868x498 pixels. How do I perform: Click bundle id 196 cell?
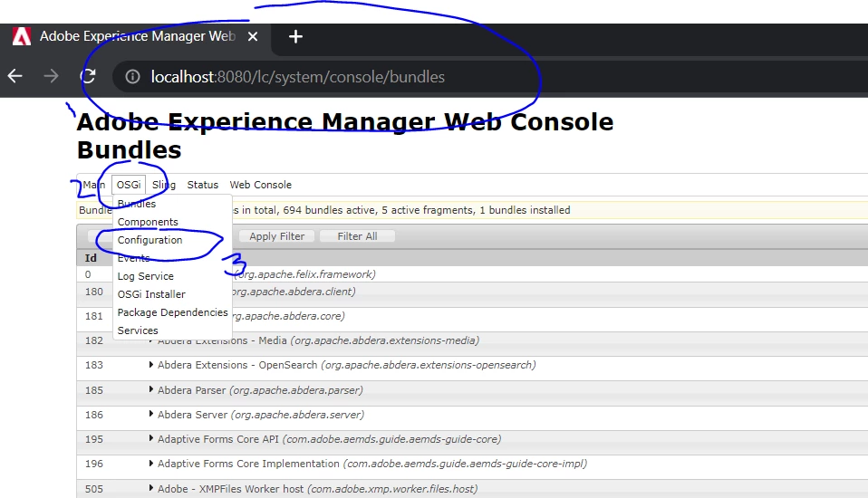(94, 464)
